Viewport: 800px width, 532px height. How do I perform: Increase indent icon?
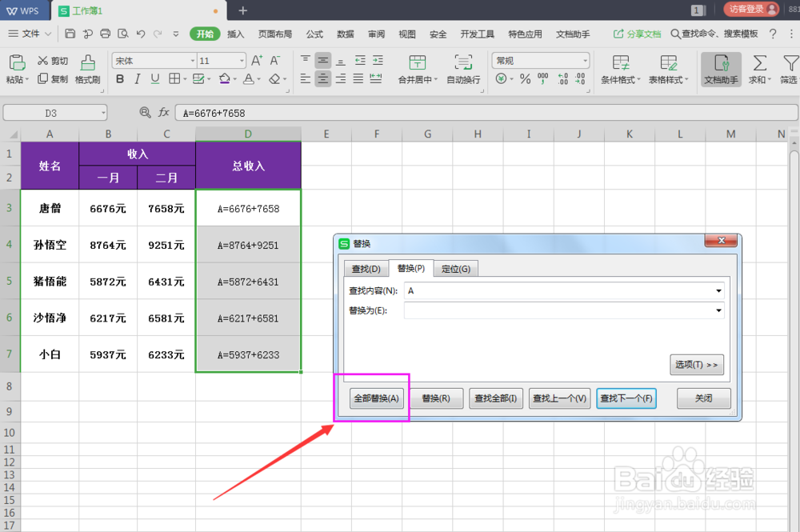(x=378, y=60)
